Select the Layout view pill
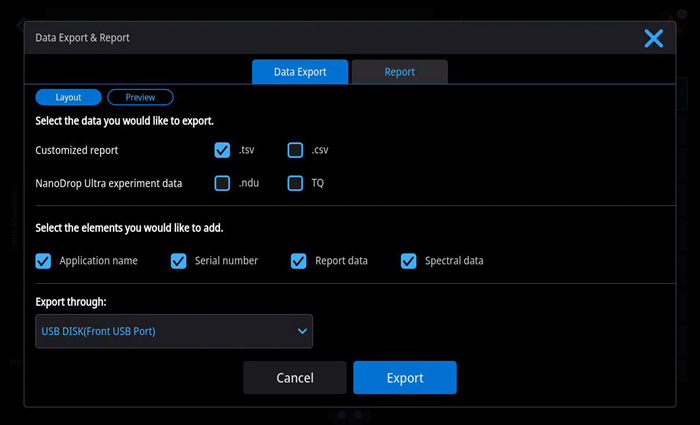700x425 pixels. (x=68, y=98)
